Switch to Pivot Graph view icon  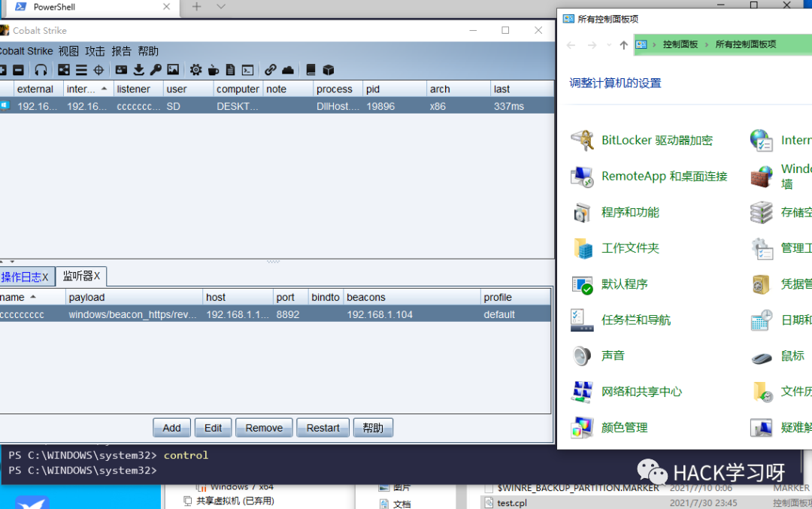64,70
